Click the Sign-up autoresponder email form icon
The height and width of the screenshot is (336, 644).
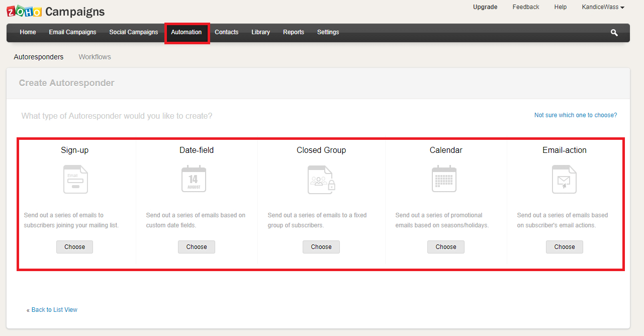click(75, 179)
